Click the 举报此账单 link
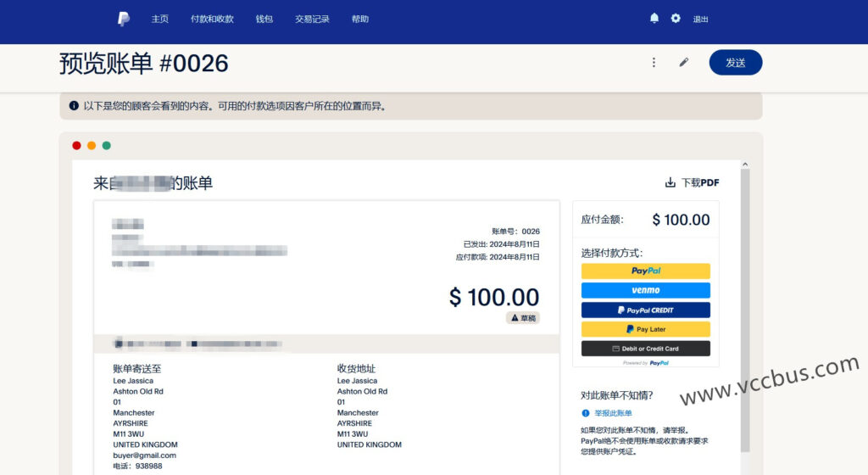Viewport: 868px width, 475px height. [613, 413]
